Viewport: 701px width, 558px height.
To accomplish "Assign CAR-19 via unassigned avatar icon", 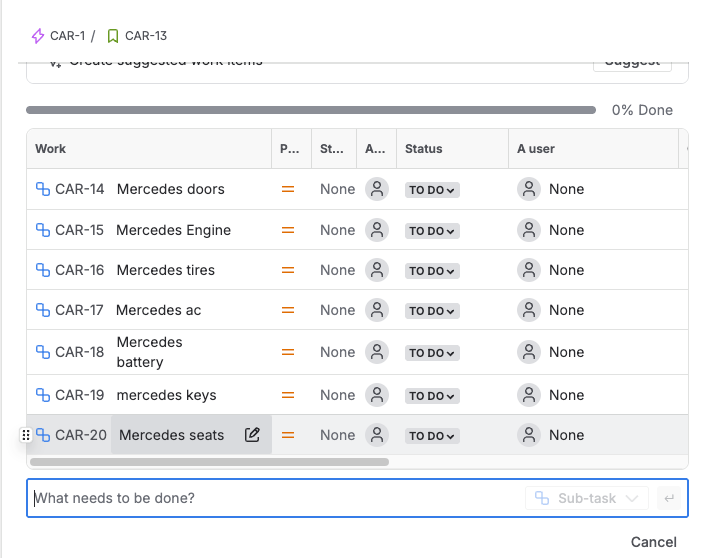I will (377, 395).
